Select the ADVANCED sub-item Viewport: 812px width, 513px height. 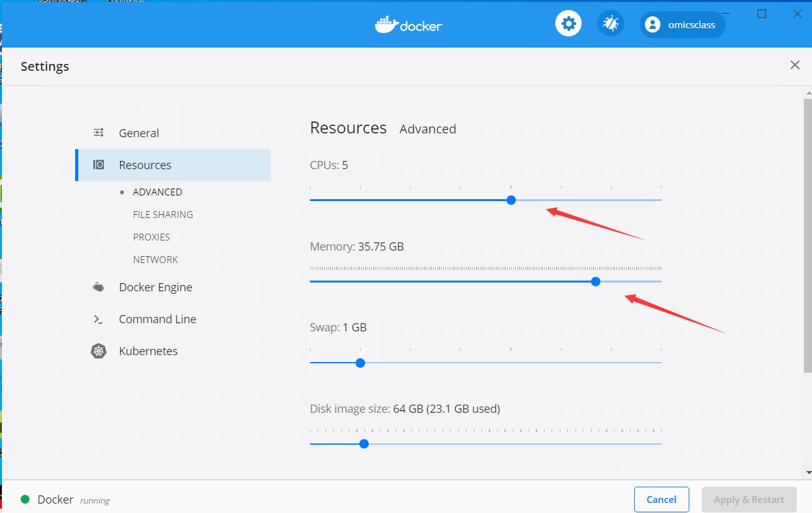[157, 192]
